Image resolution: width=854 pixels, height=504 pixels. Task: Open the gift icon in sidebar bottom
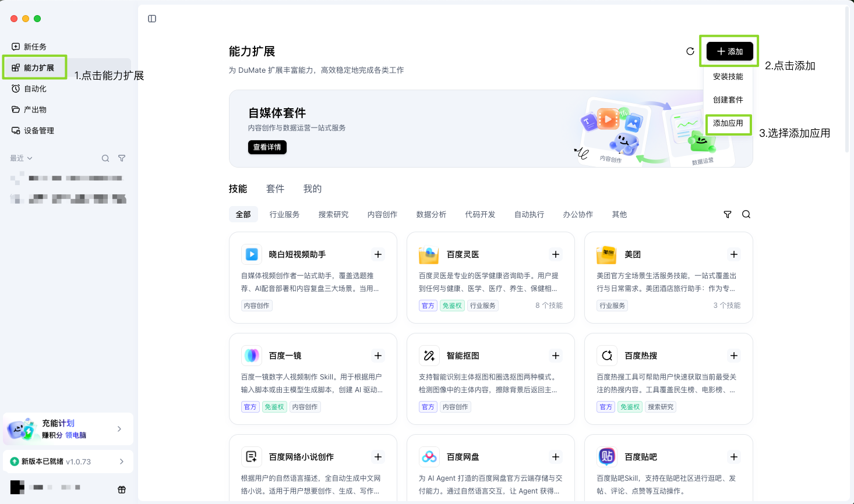coord(122,489)
